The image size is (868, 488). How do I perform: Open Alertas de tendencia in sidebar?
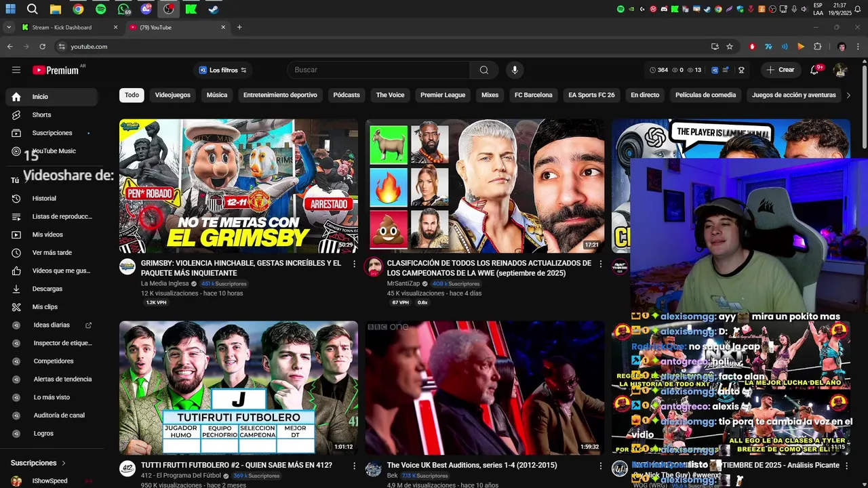coord(52,380)
